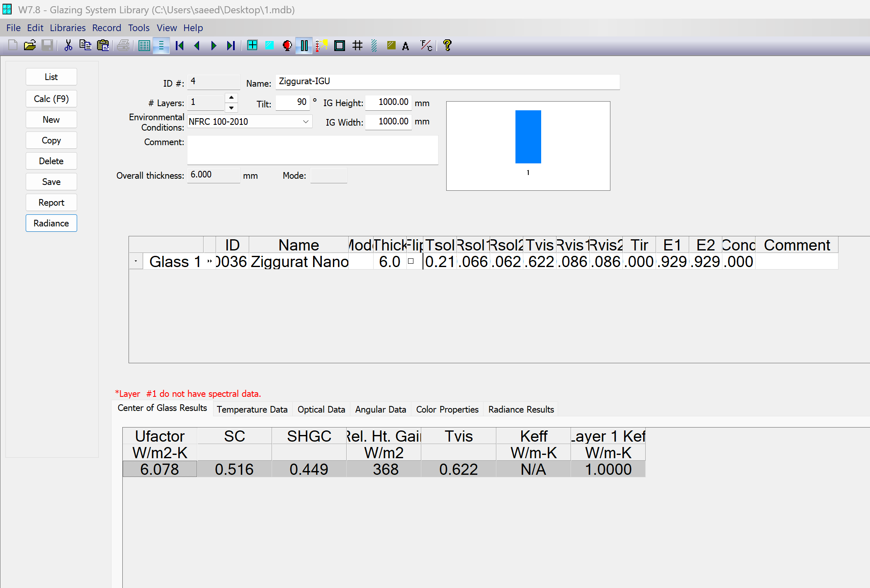This screenshot has height=588, width=870.
Task: Click the Frame Library square icon
Action: 339,46
